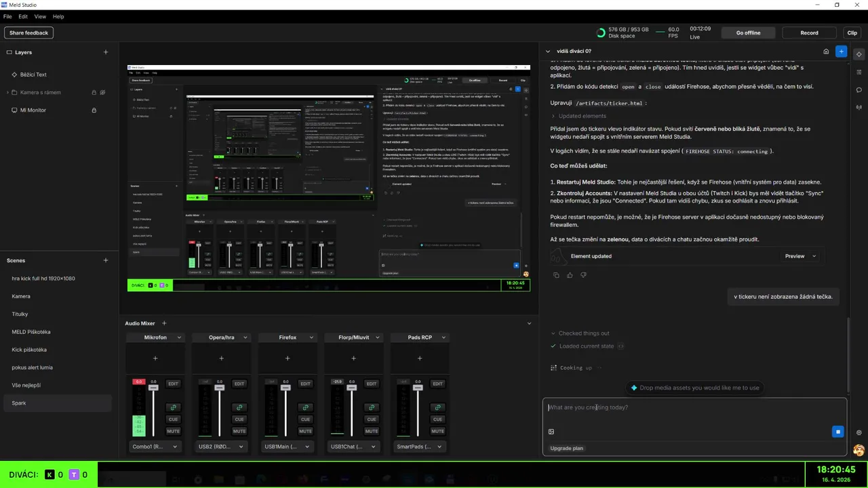Add effect to Mikrofon track
The image size is (868, 488).
point(155,358)
